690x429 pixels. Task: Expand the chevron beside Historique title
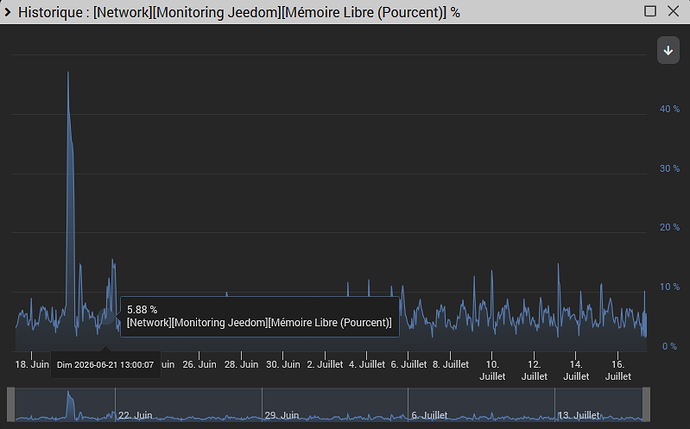[x=7, y=12]
